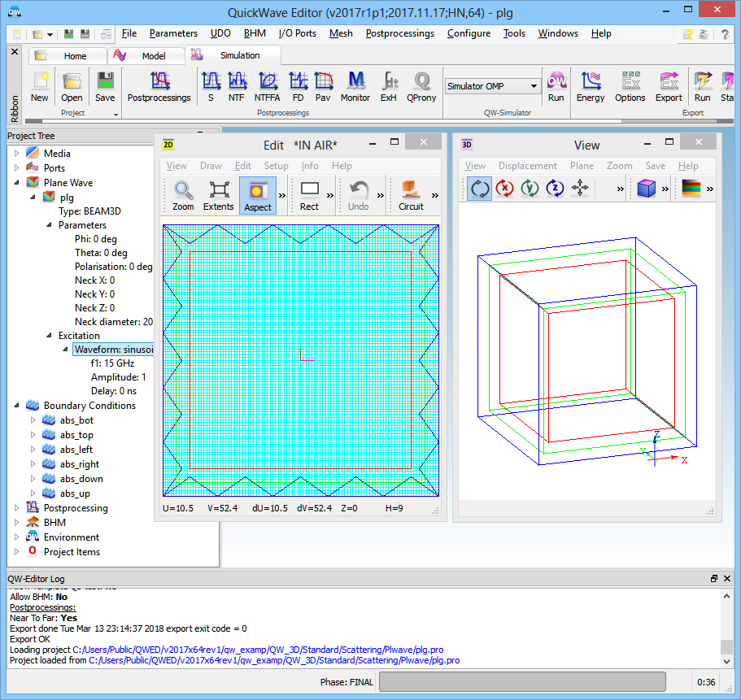
Task: Toggle the Aspect button in 2D editor
Action: 258,195
